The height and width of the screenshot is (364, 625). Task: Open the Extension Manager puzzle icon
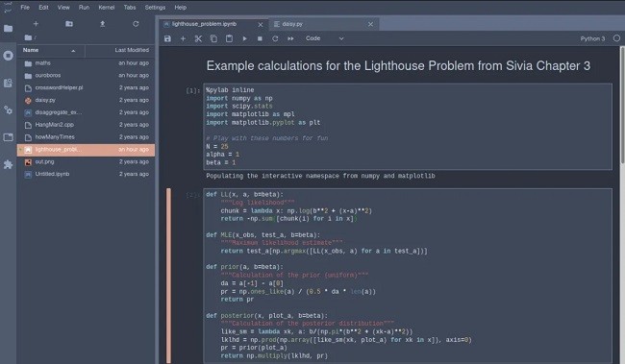tap(8, 164)
